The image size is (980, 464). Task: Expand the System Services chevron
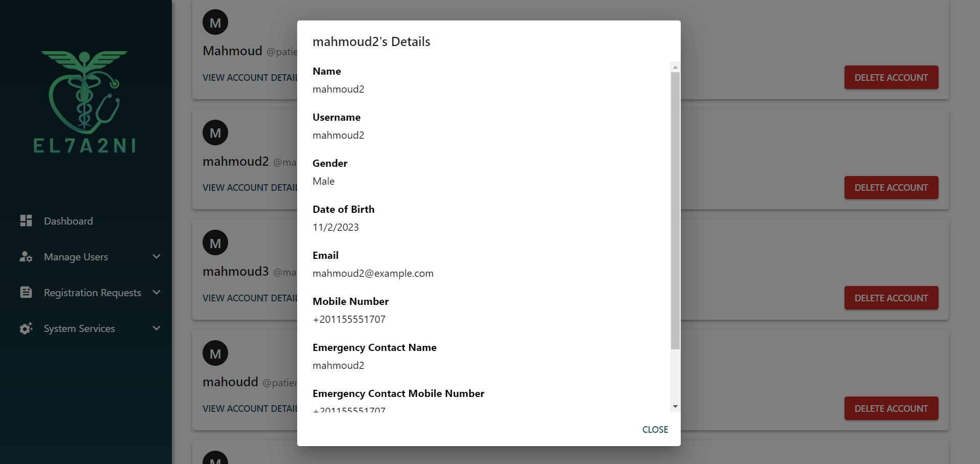[157, 328]
